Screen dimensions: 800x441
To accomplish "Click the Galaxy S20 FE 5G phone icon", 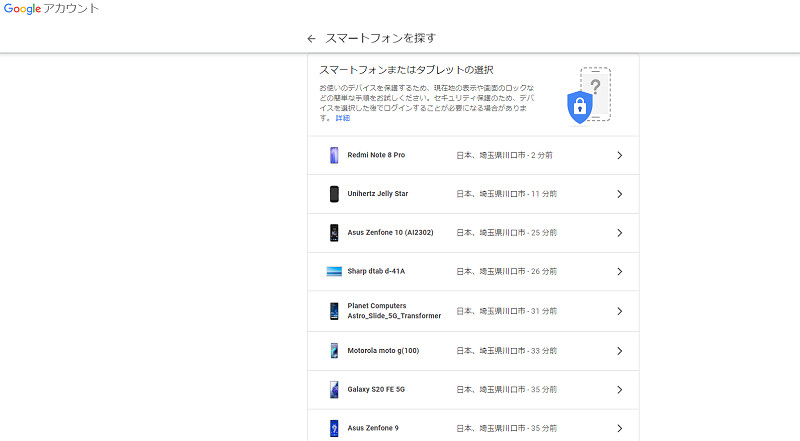I will (334, 389).
